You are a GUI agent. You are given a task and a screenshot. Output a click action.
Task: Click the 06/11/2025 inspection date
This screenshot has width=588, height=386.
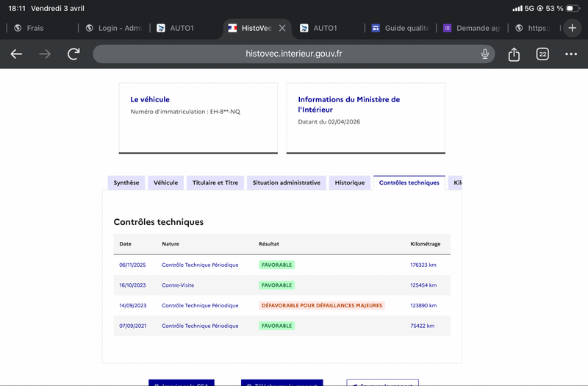(133, 265)
